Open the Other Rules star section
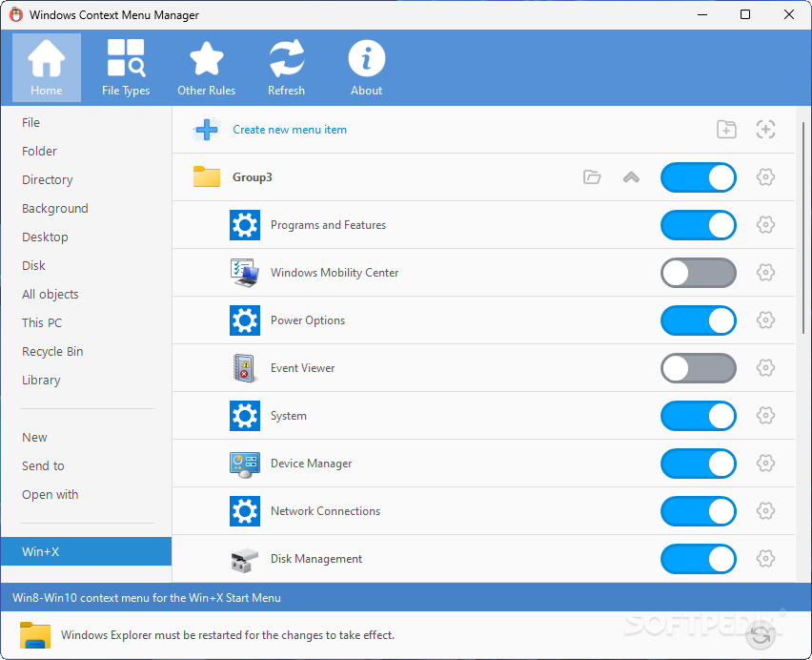This screenshot has height=660, width=812. (x=206, y=68)
